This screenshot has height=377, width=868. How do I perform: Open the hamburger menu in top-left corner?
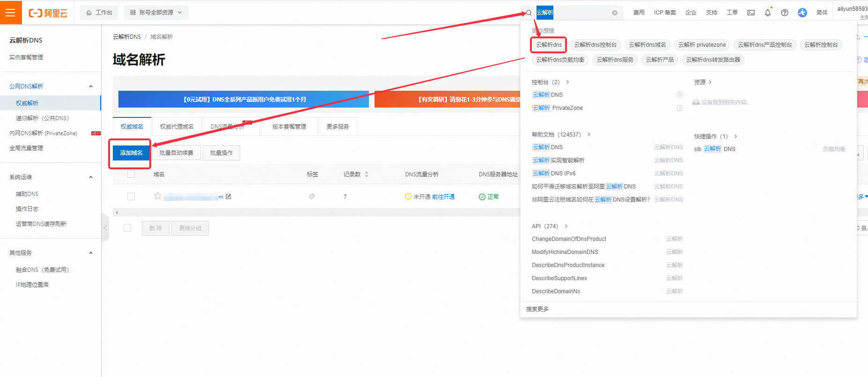click(x=10, y=13)
